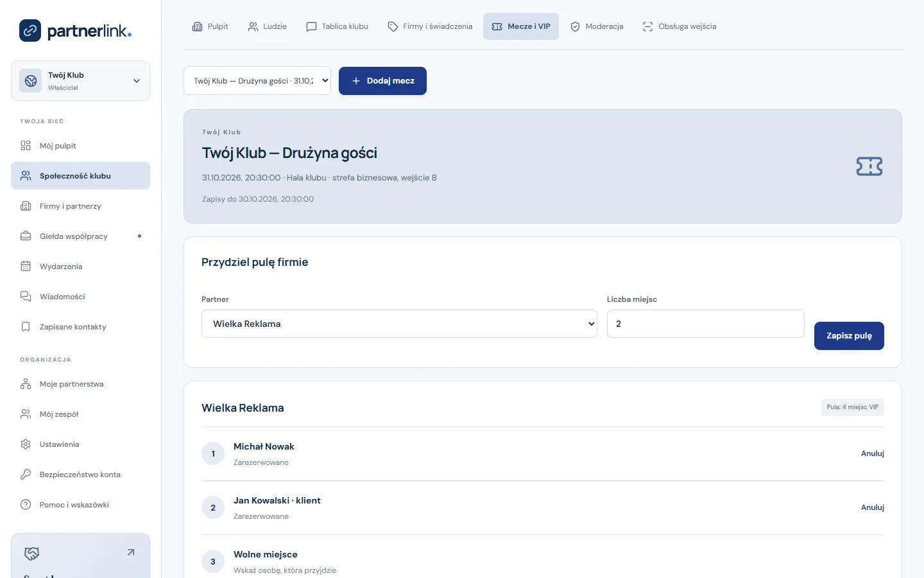The width and height of the screenshot is (924, 578).
Task: Open Giełda współpracy briefcase icon
Action: point(26,236)
